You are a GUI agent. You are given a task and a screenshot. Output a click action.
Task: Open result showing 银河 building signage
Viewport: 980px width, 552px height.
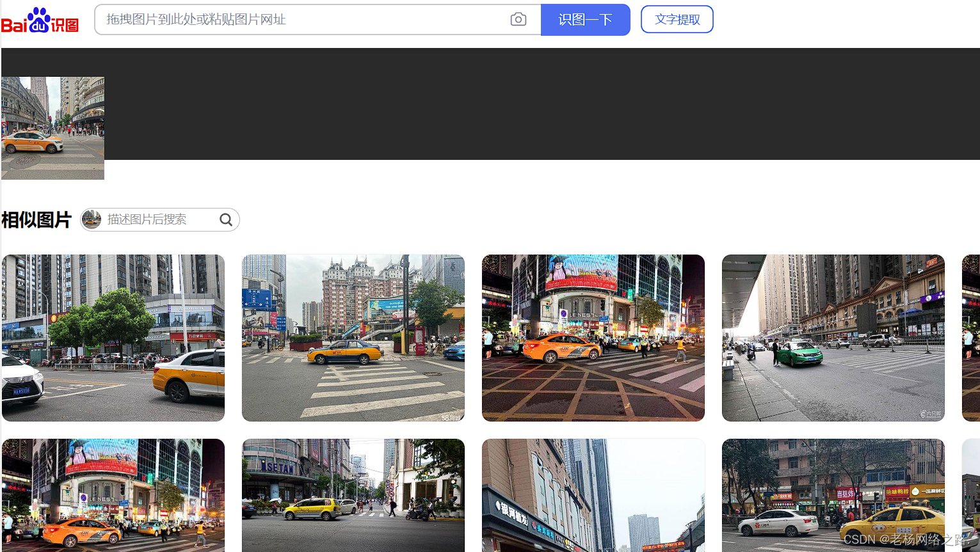(593, 495)
